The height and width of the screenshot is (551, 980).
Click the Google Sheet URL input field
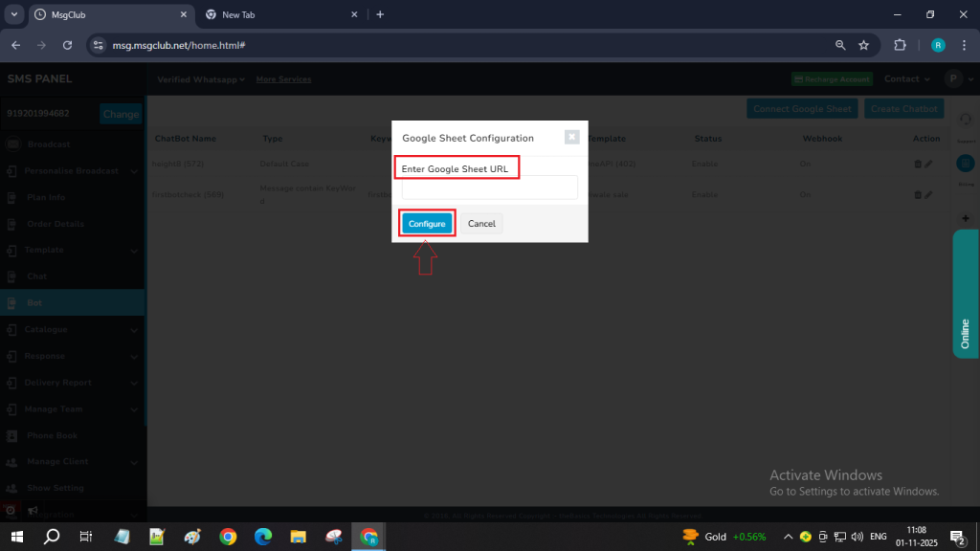click(489, 187)
